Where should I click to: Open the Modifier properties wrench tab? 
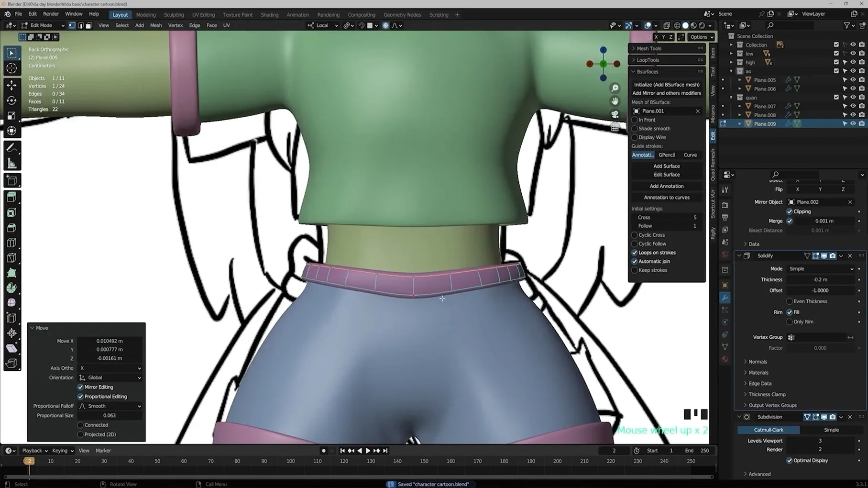point(725,298)
